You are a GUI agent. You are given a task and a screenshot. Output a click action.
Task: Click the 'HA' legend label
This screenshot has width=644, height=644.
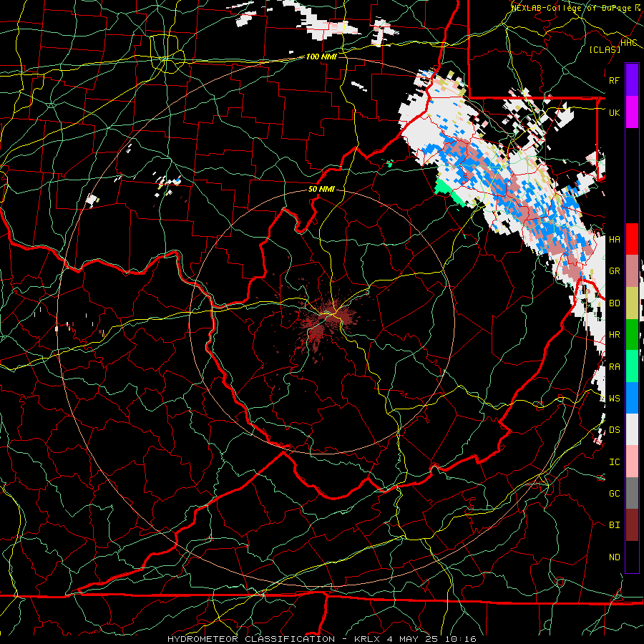[615, 240]
